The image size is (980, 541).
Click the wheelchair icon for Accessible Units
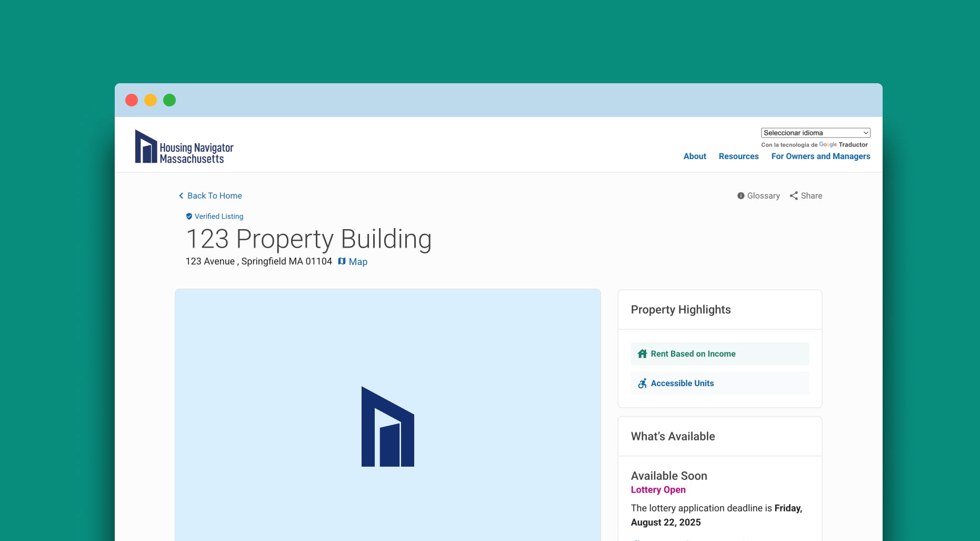point(642,383)
